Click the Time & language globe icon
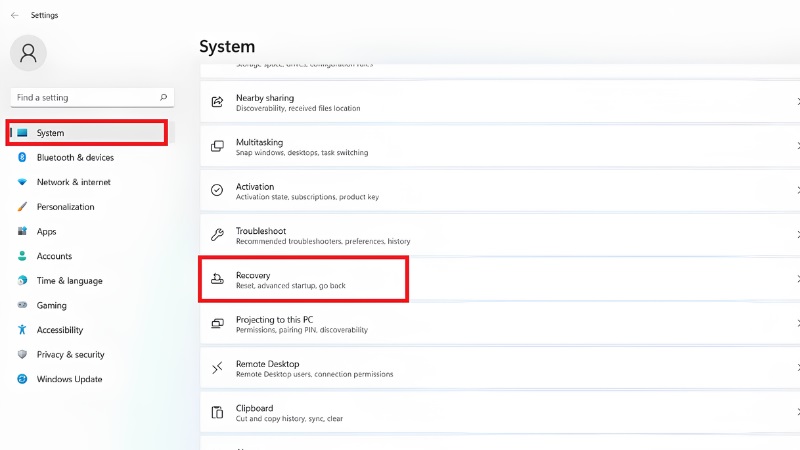 [22, 280]
